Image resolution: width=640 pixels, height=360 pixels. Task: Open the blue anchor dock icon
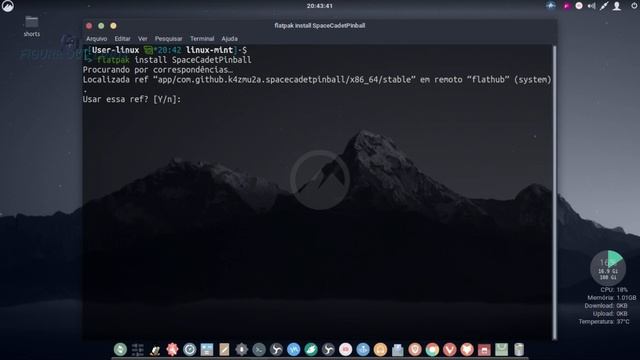(x=363, y=349)
